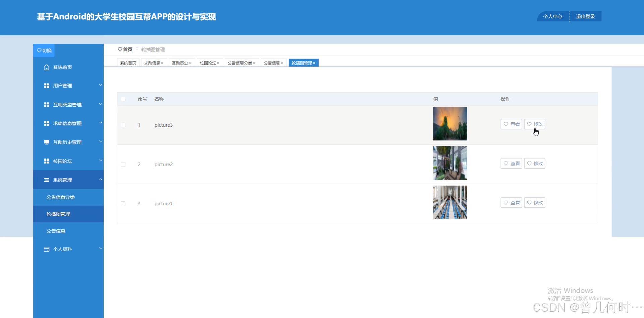
Task: Open the picture3 sunset thumbnail
Action: click(x=450, y=124)
